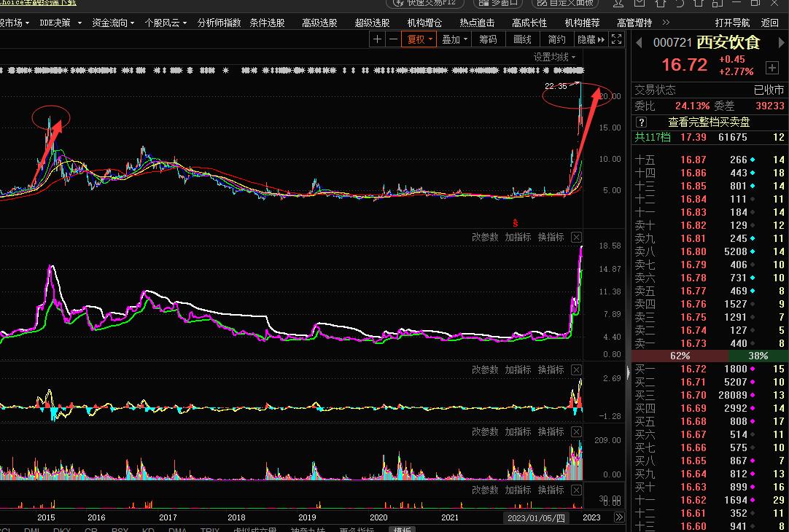Jump timeline forward with double-arrow icon

pos(619,517)
